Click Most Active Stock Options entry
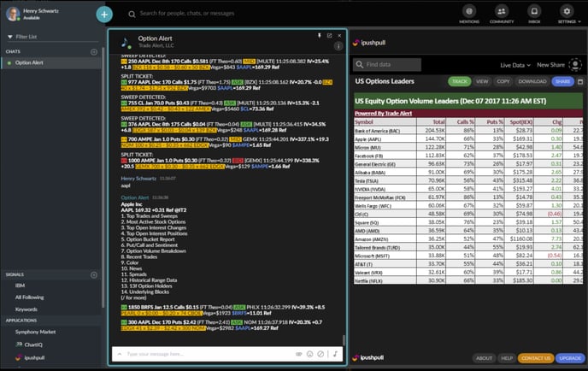Screen dimensions: 588x371 [x=153, y=222]
